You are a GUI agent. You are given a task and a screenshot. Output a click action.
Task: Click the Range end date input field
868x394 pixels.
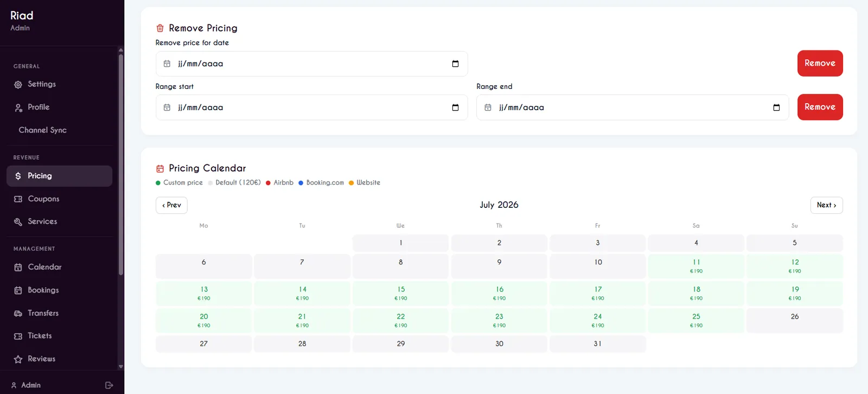[633, 107]
